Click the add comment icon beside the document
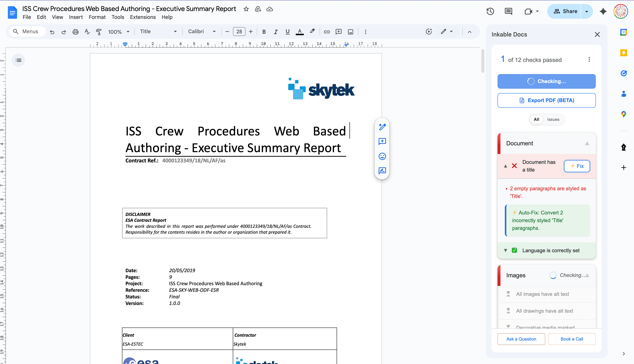Screen dimensions: 634x364 coord(382,141)
